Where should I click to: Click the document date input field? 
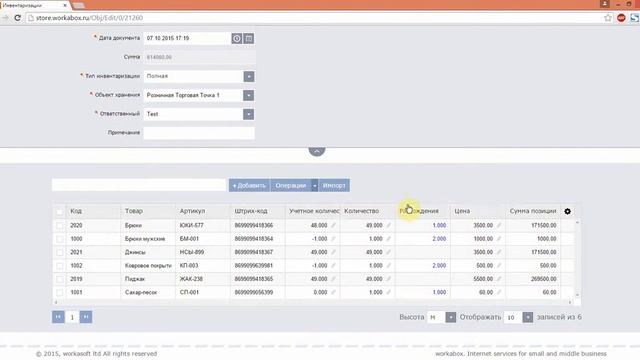[x=187, y=38]
